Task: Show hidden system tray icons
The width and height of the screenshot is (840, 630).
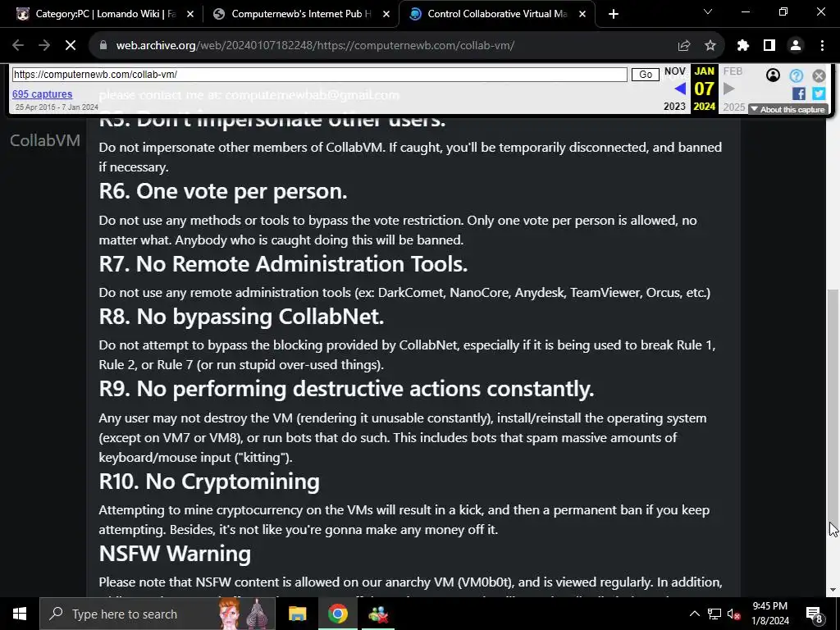Action: tap(694, 614)
